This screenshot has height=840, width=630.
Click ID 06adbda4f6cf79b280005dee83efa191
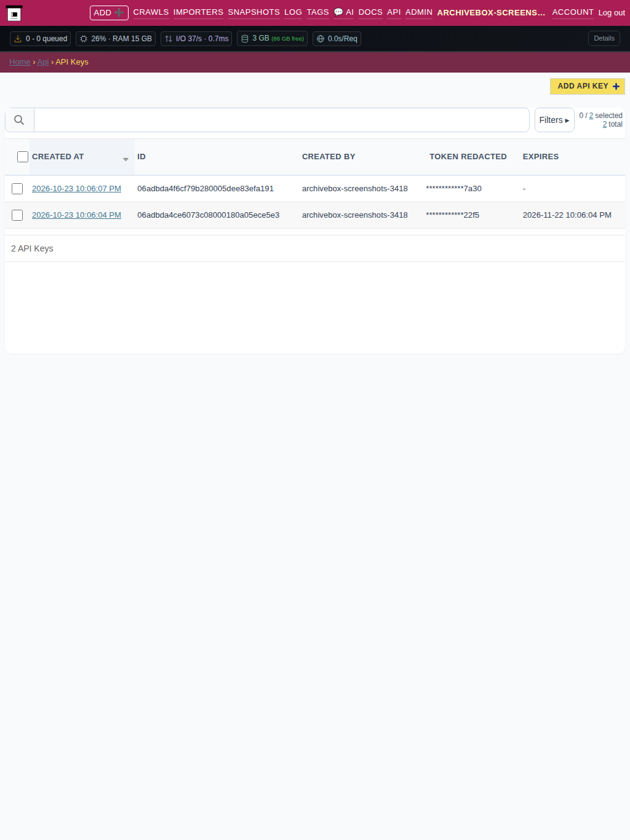click(x=205, y=189)
